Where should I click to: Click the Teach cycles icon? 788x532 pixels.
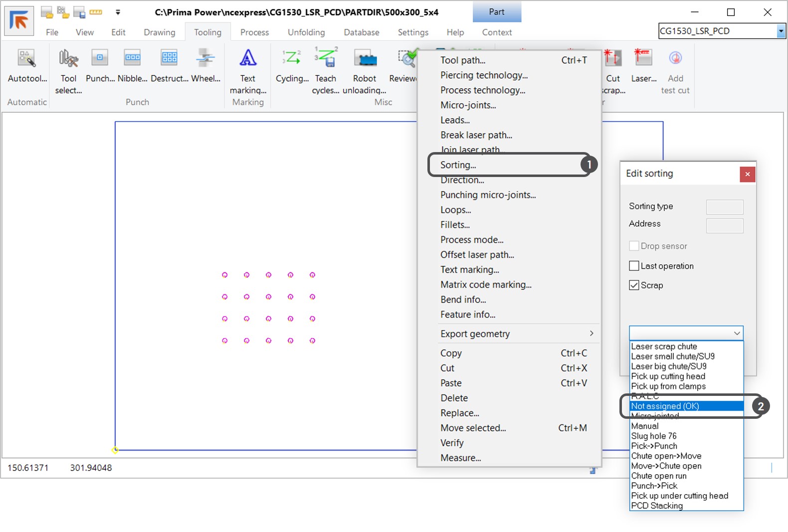point(326,59)
